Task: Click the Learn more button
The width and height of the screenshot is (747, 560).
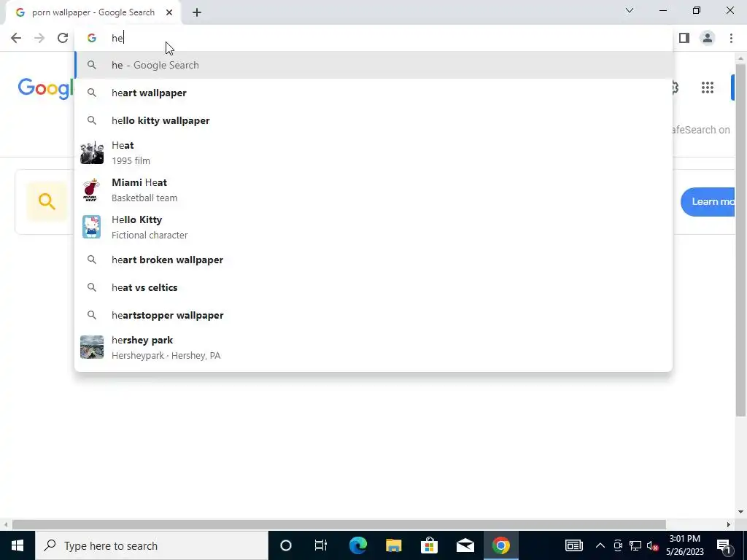Action: click(x=708, y=202)
